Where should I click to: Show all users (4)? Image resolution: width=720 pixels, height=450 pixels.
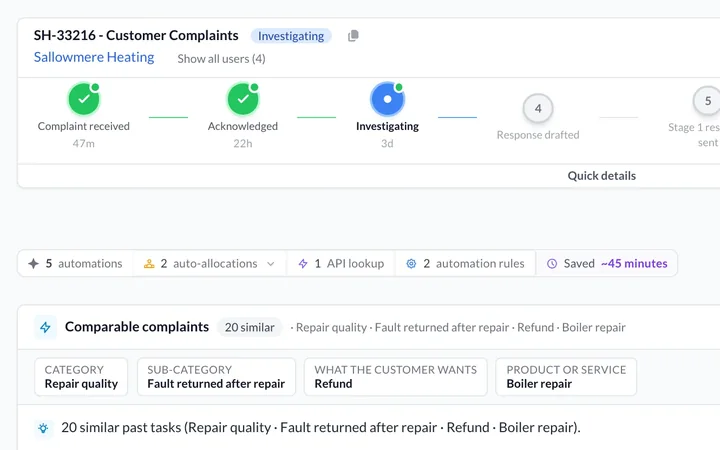click(221, 59)
